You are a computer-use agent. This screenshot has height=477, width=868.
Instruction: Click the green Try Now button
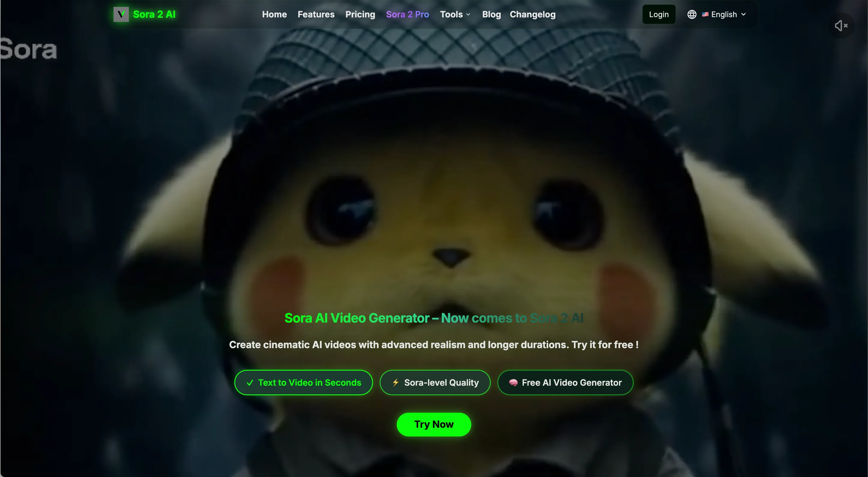[x=434, y=424]
